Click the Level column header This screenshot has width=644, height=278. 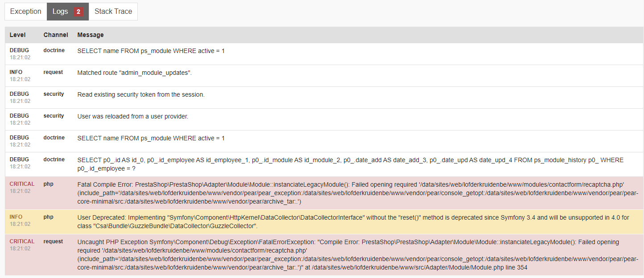[18, 35]
